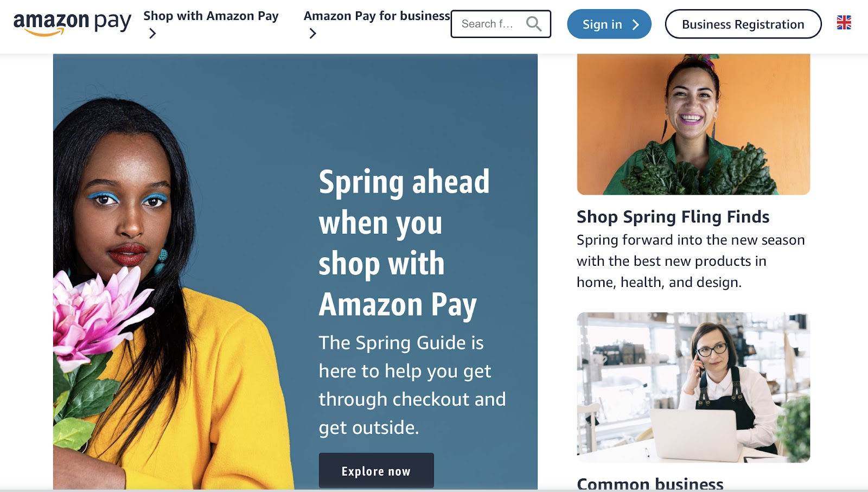868x492 pixels.
Task: Click the Spring ahead hero headline
Action: 404,243
